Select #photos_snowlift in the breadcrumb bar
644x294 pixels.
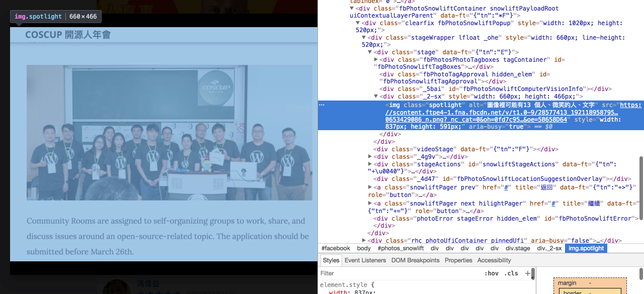(x=400, y=248)
